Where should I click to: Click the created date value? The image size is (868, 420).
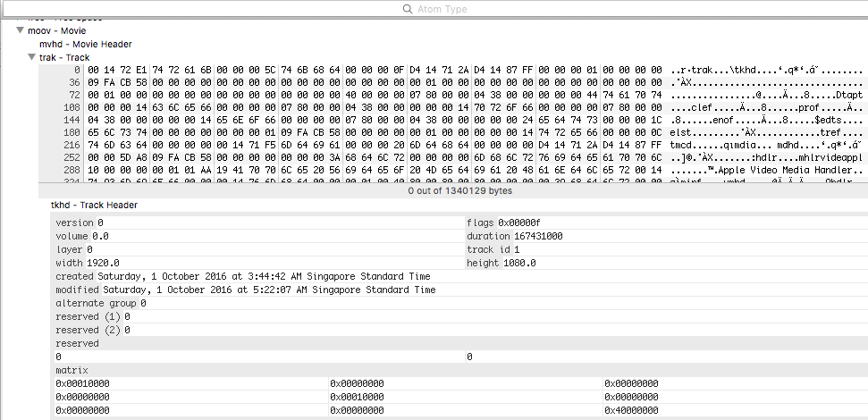coord(264,276)
